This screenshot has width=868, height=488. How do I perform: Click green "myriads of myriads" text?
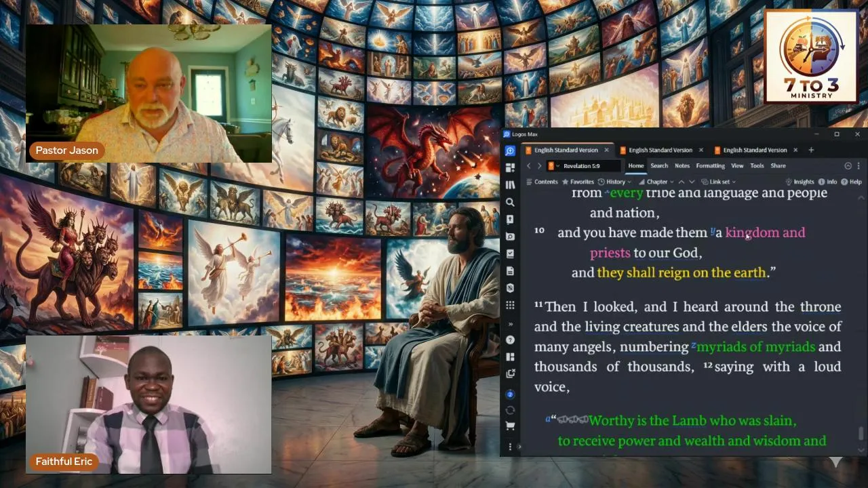(x=755, y=347)
